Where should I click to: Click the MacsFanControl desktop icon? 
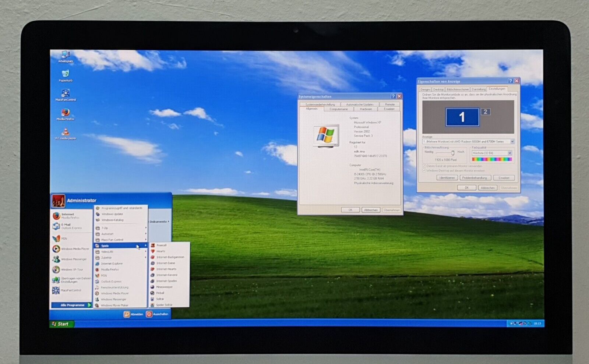click(x=66, y=94)
